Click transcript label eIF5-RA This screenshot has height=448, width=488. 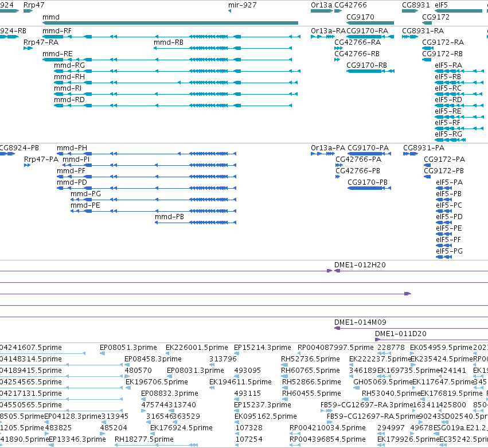point(448,65)
